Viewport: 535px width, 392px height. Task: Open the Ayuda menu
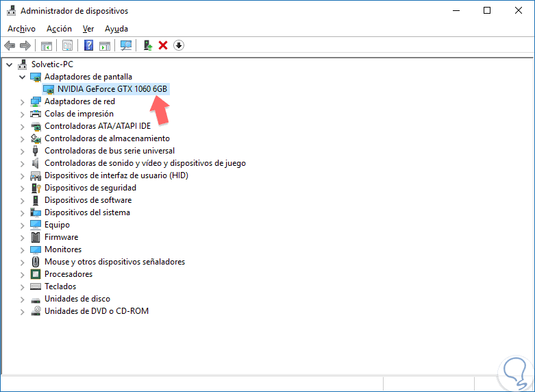[116, 29]
